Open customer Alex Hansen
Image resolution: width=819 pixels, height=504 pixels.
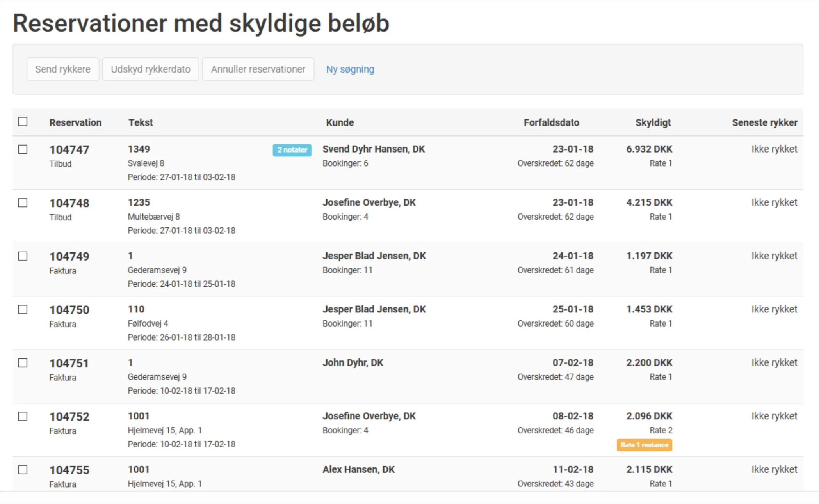click(358, 469)
